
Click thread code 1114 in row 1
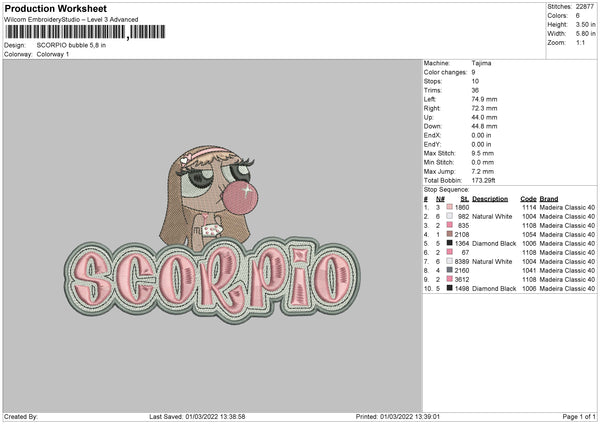point(529,207)
